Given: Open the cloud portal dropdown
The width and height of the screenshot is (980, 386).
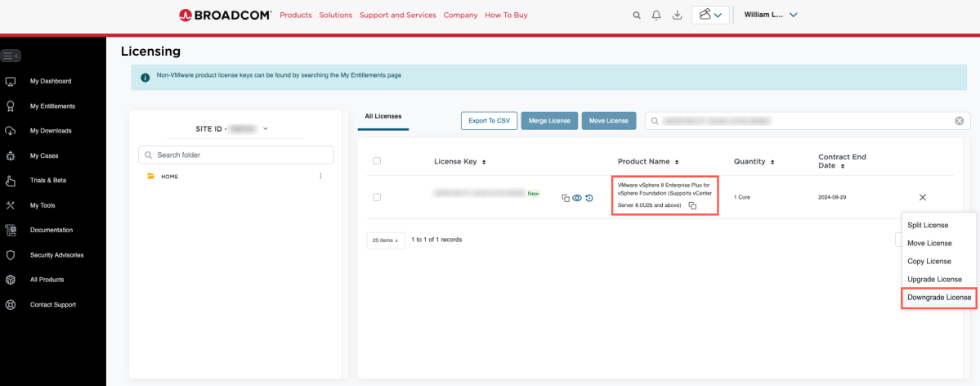Looking at the screenshot, I should 710,15.
